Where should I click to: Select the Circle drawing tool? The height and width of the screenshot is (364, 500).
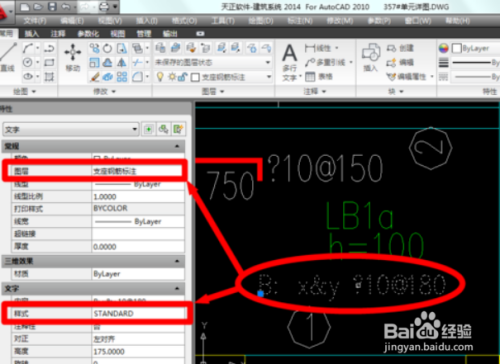coord(28,62)
